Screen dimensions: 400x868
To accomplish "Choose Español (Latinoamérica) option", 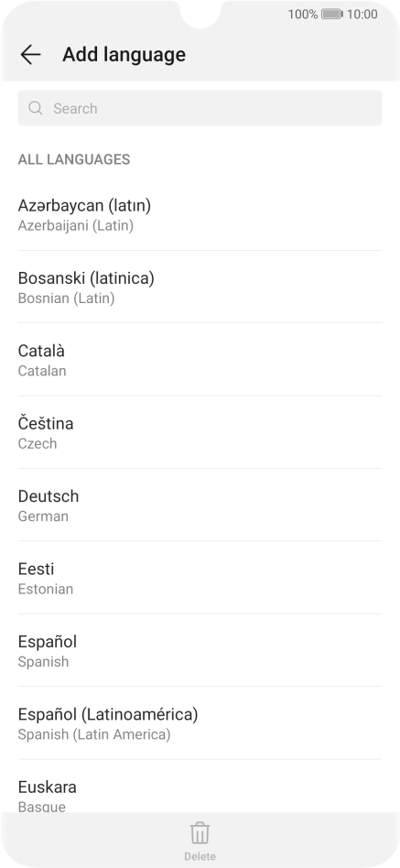I will click(x=200, y=723).
